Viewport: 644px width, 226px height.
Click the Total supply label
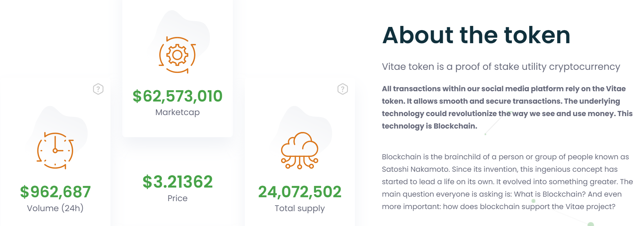pyautogui.click(x=300, y=208)
